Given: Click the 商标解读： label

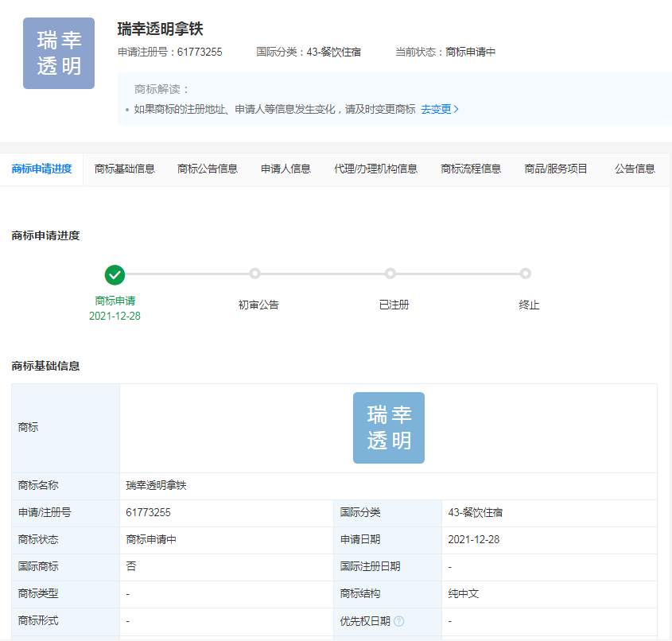Looking at the screenshot, I should (161, 89).
